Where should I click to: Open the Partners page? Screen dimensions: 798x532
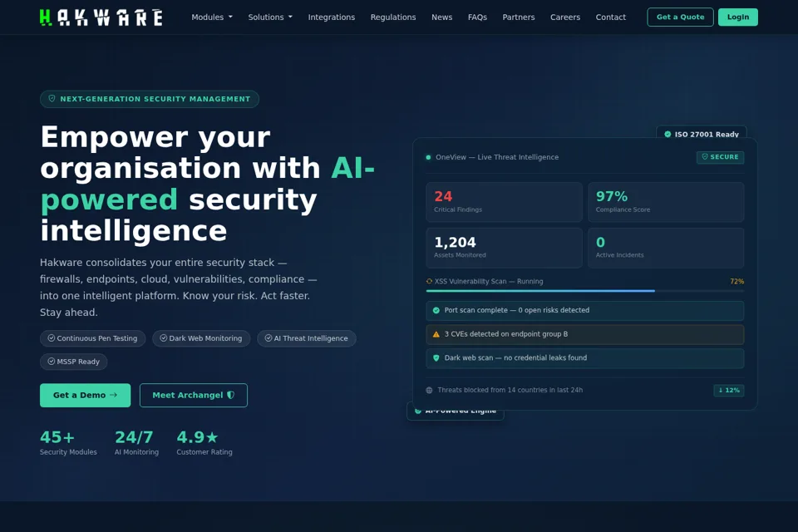pyautogui.click(x=519, y=17)
